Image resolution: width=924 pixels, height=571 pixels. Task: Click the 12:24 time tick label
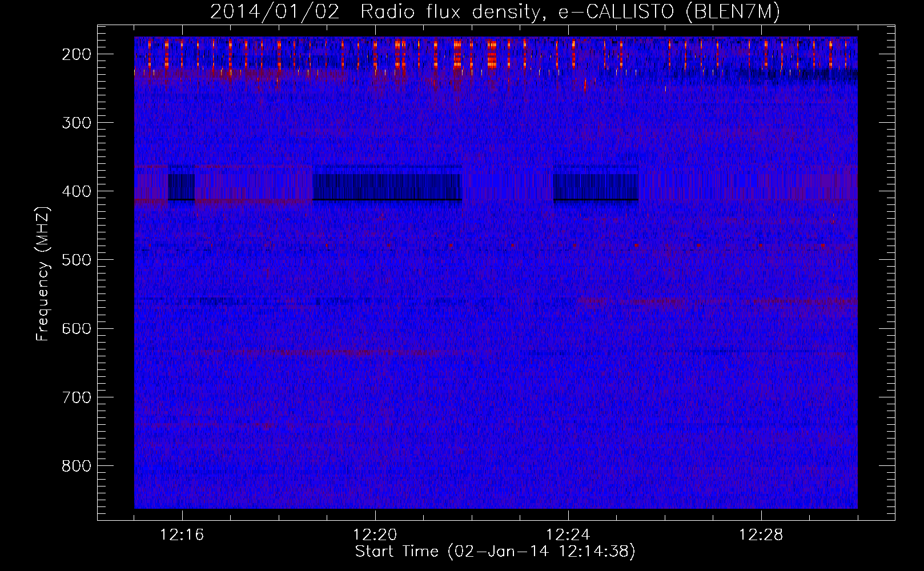point(568,535)
